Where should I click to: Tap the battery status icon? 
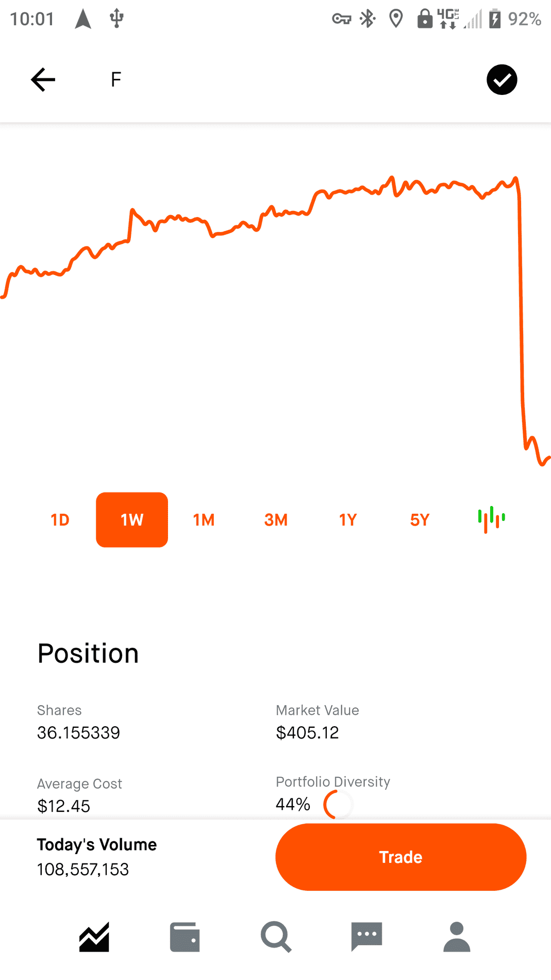495,19
